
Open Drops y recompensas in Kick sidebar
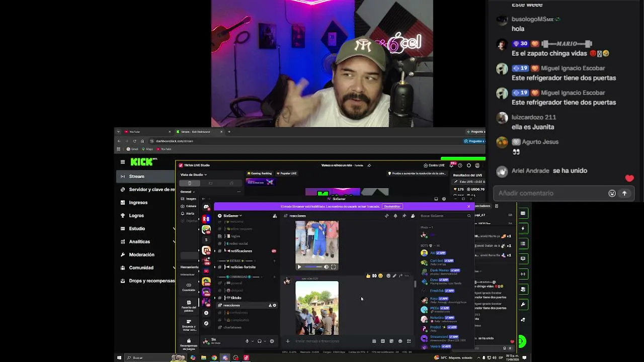tap(146, 281)
